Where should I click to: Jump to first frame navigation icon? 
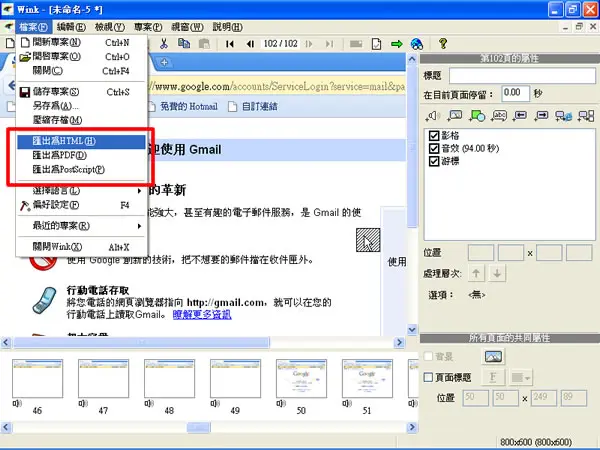(x=230, y=44)
